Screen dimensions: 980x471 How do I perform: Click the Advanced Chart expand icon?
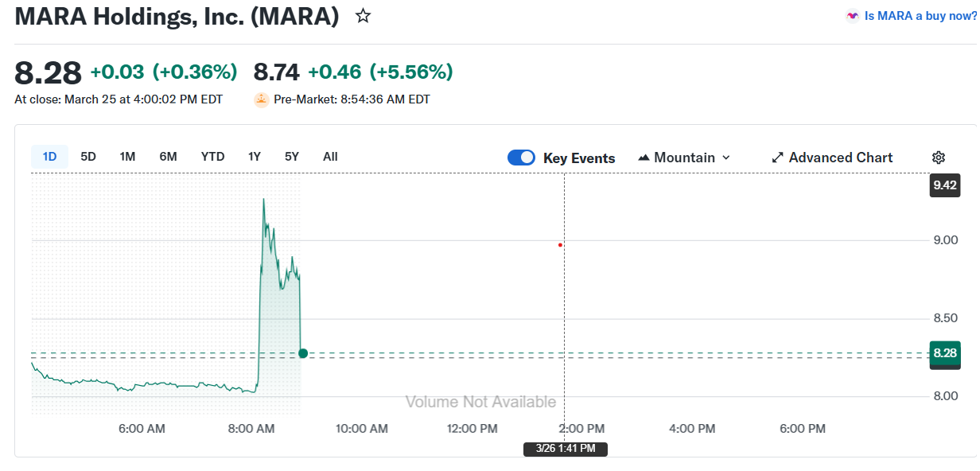coord(777,157)
